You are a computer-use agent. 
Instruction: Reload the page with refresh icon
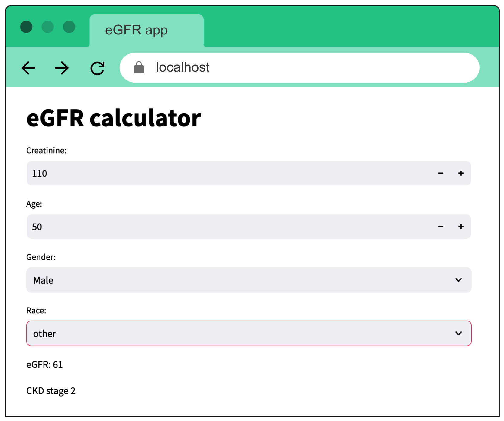(x=97, y=68)
